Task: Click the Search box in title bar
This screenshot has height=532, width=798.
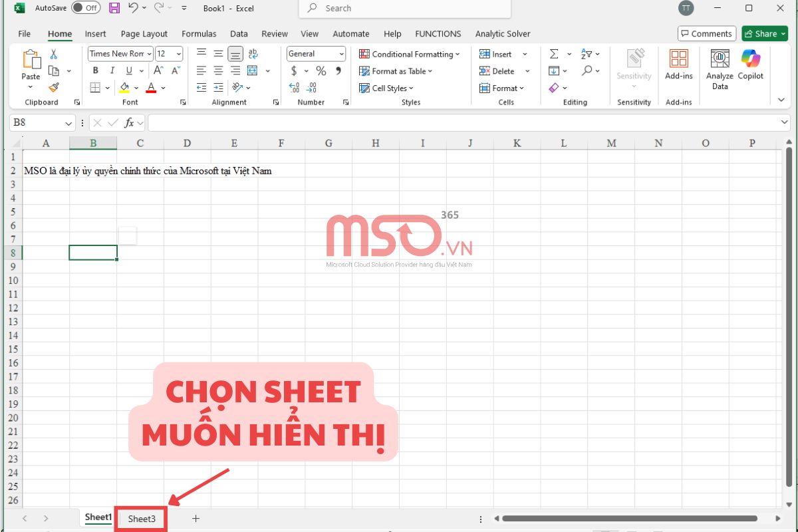Action: pos(405,9)
